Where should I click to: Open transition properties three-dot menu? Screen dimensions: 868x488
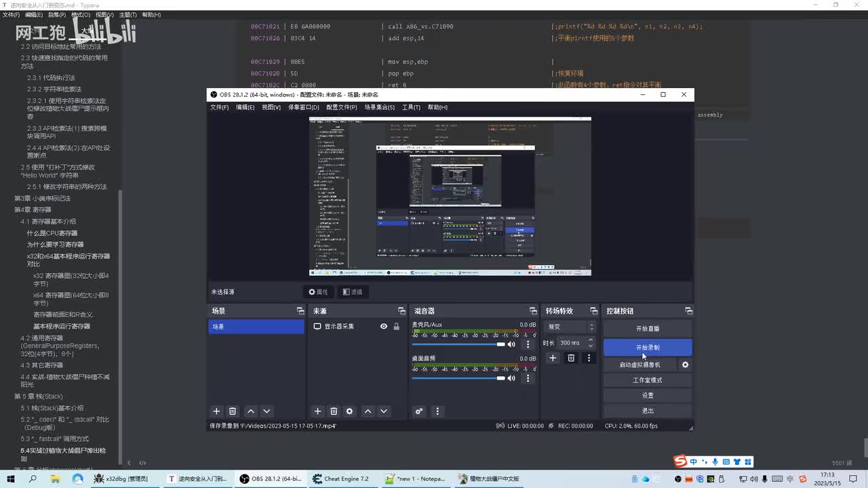pos(589,358)
